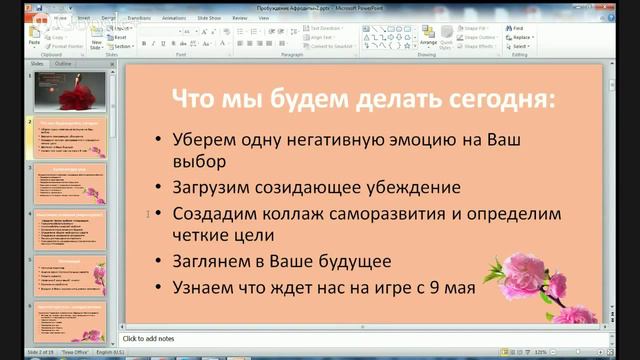Open the Text Direction dropdown

pyautogui.click(x=323, y=28)
